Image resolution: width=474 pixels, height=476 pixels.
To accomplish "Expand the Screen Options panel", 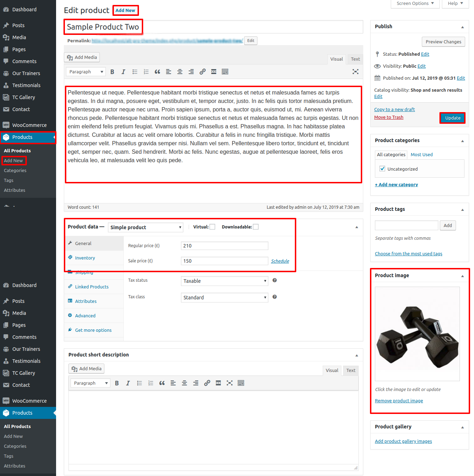I will [x=415, y=4].
